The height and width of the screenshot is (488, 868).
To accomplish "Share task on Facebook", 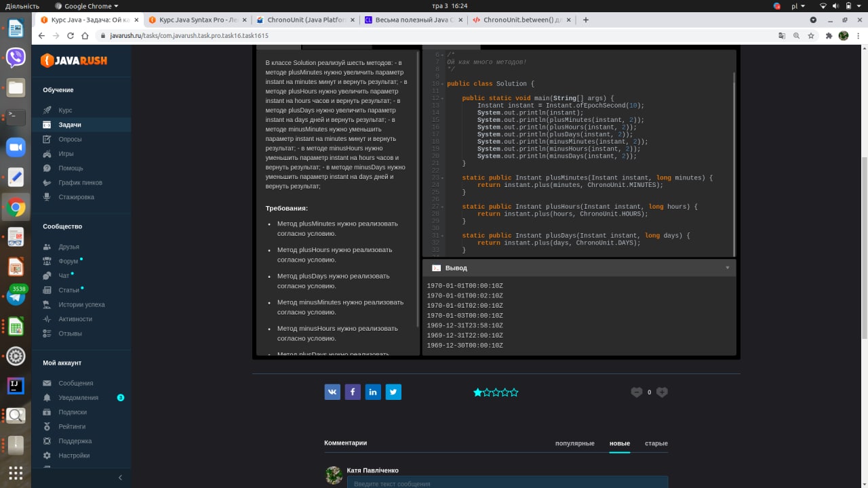I will click(x=353, y=392).
